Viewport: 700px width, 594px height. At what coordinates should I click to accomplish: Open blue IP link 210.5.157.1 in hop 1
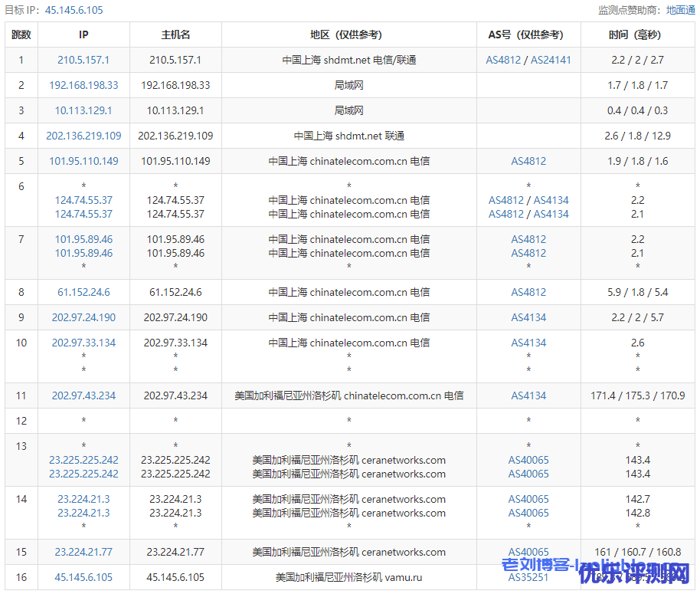(x=83, y=60)
